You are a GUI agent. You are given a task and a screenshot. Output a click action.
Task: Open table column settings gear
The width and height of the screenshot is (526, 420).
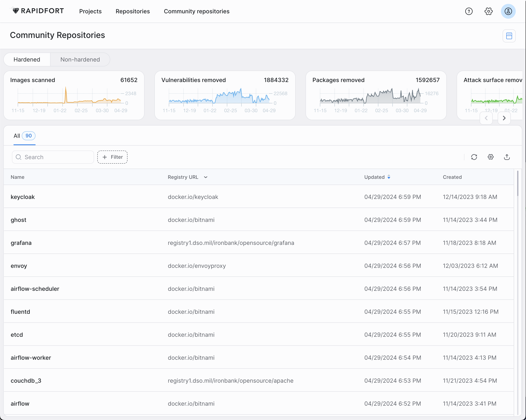coord(490,157)
